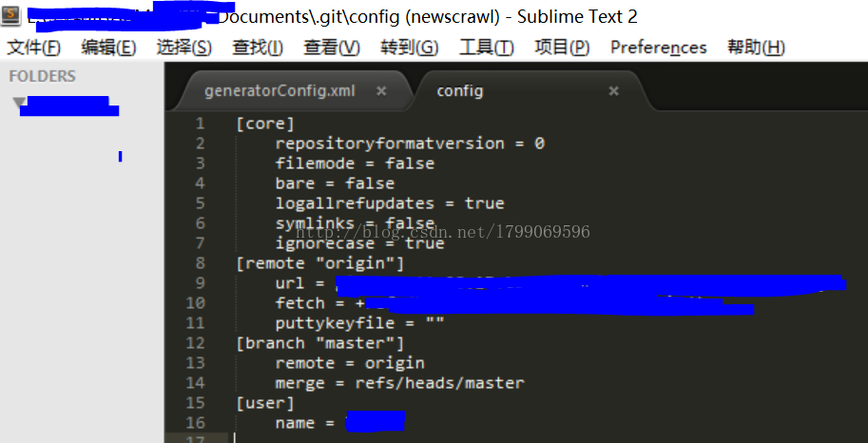
Task: Click the name = line
Action: tap(305, 422)
